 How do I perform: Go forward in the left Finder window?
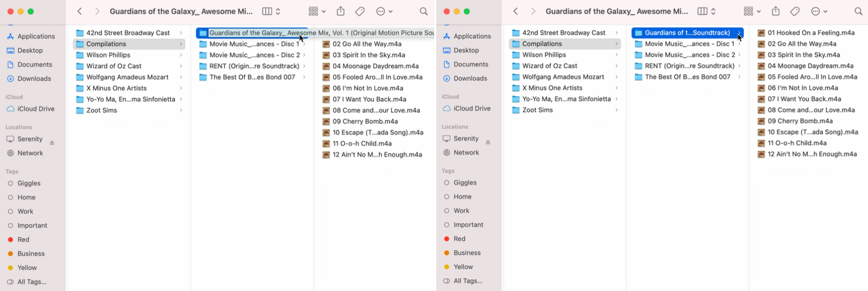point(97,11)
